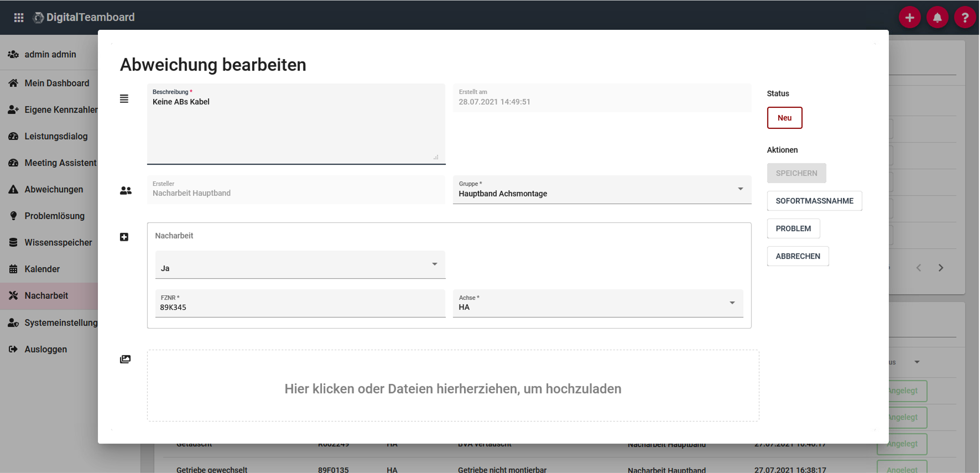The image size is (980, 473).
Task: Open the Nacharbeit sidebar item
Action: pos(49,295)
